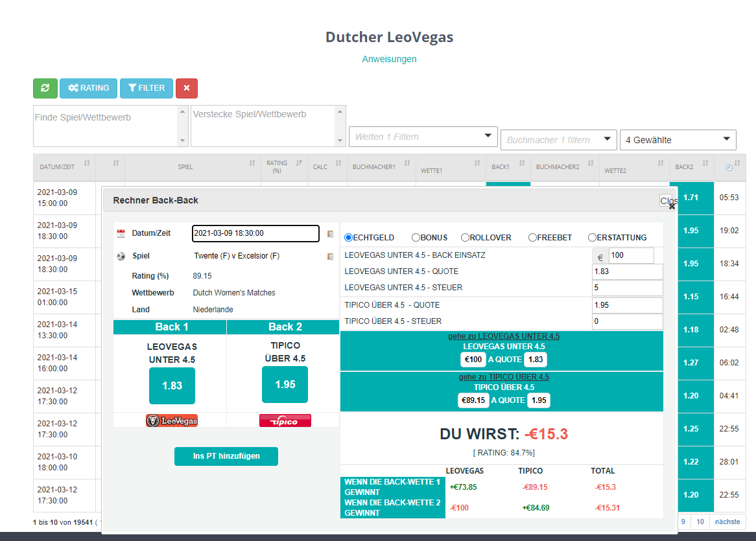The height and width of the screenshot is (541, 756).
Task: Click the €100 stake badge in the LeoVegas summary
Action: pos(473,360)
